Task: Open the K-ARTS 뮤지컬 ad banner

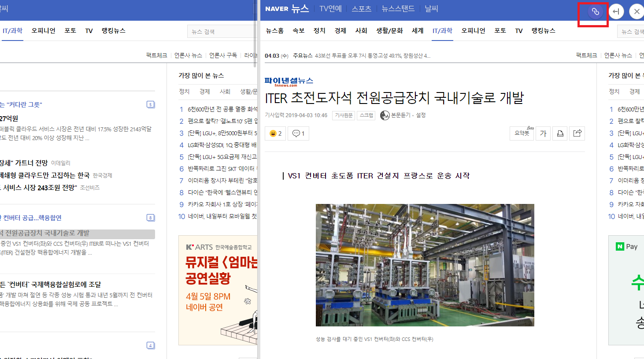Action: point(218,290)
